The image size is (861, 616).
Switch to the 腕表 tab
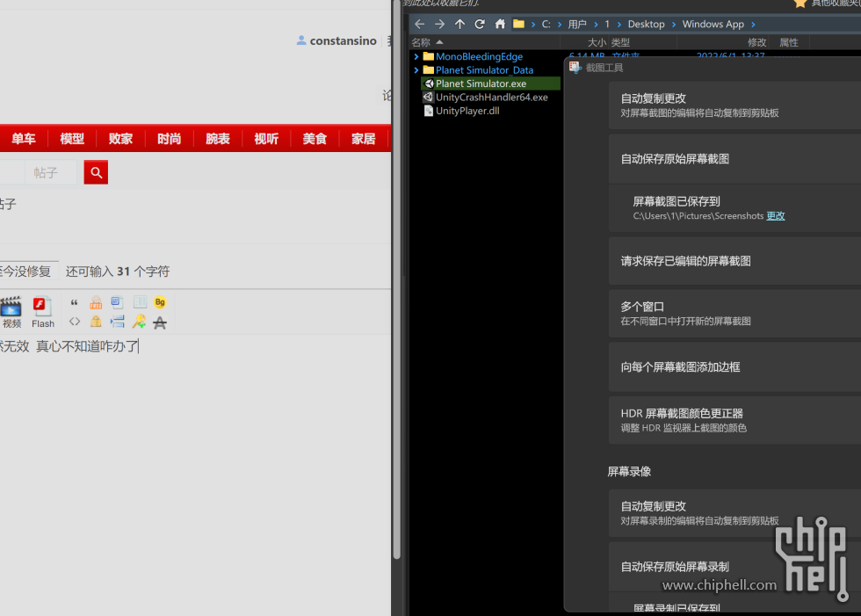pos(217,138)
